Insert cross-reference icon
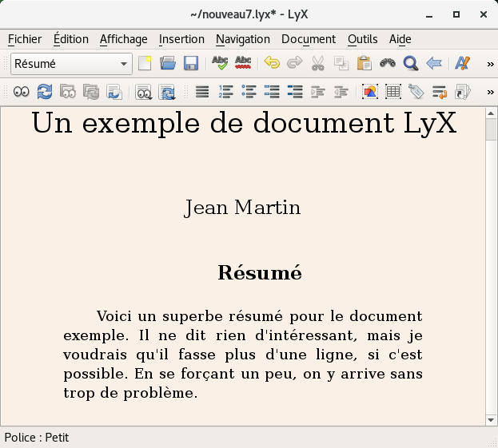498x448 pixels. pos(440,92)
